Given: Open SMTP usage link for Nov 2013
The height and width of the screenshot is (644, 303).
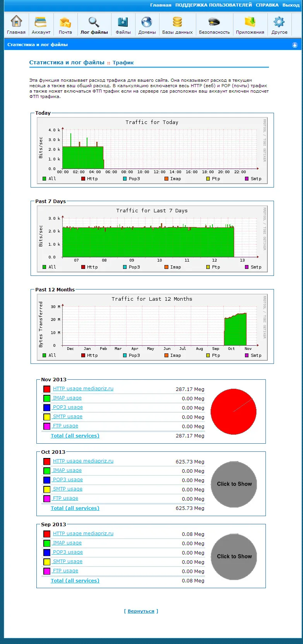Looking at the screenshot, I should point(68,417).
